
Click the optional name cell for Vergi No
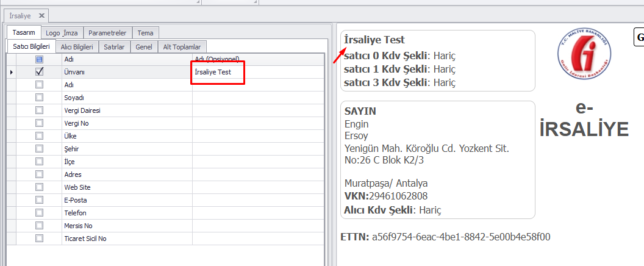(256, 123)
